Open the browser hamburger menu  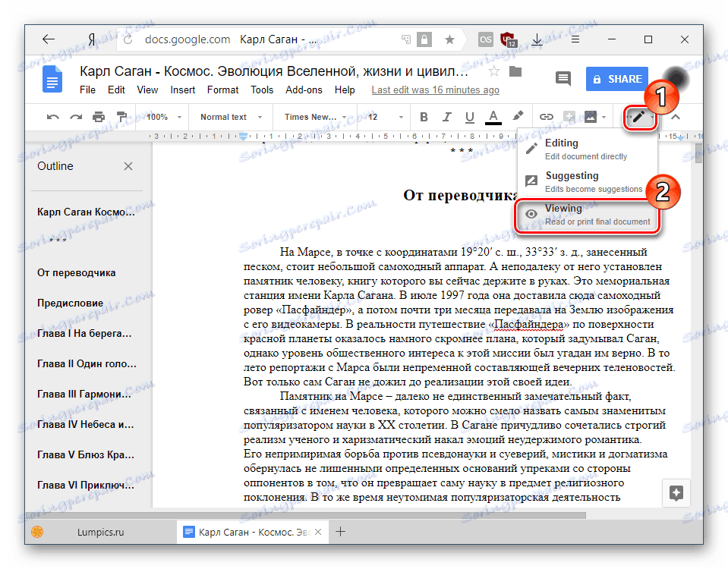tap(575, 39)
